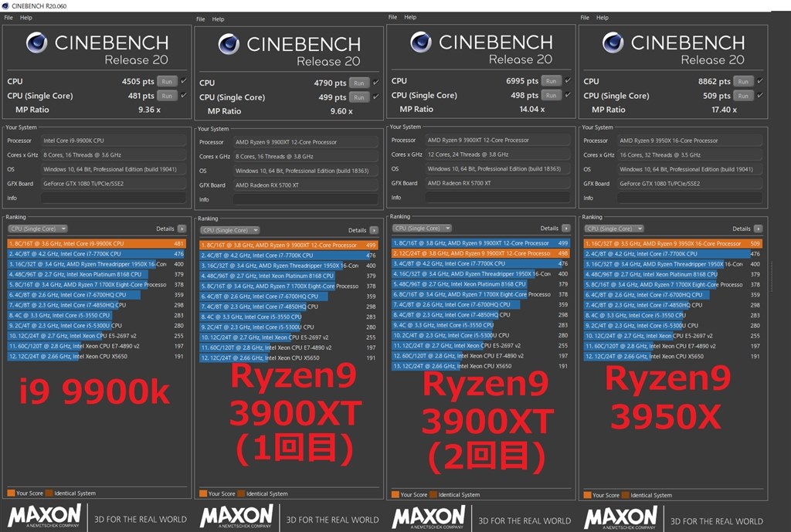Run CPU Single Core test in i9-9900K window
Viewport: 791px width, 532px height.
point(167,96)
